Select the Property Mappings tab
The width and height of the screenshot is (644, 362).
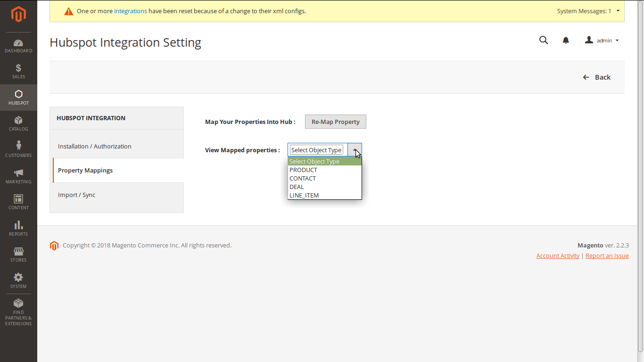[118, 170]
